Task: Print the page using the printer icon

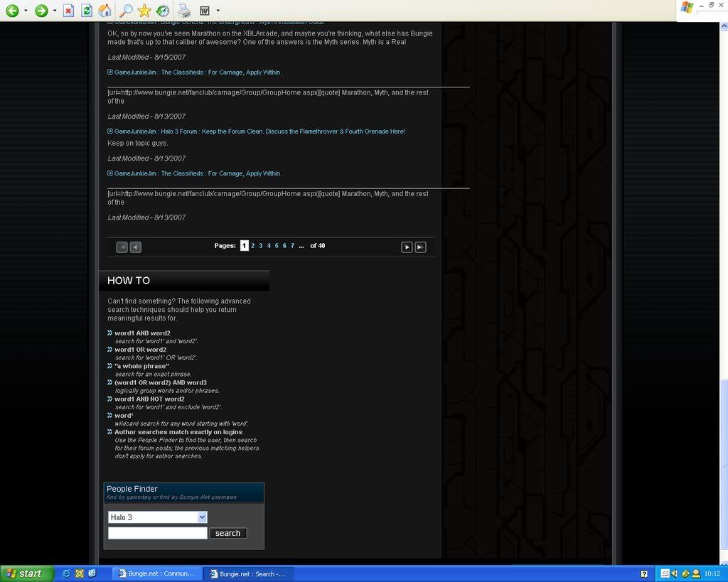Action: 184,11
